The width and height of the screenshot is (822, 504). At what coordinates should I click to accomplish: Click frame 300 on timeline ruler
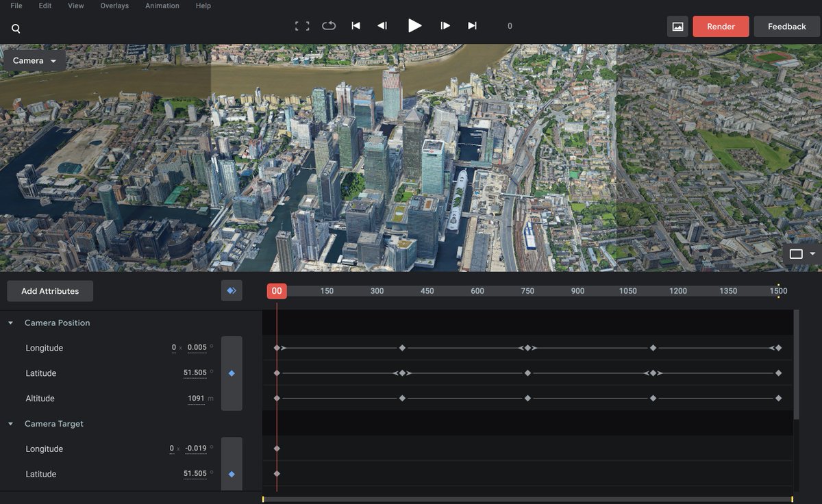(377, 291)
